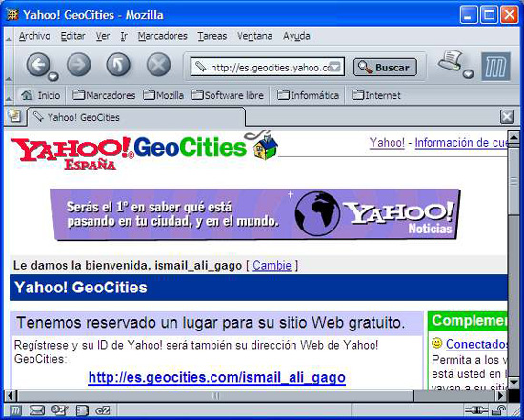
Task: Click the 'Tenemos reservado un lugar' heading text
Action: (211, 323)
